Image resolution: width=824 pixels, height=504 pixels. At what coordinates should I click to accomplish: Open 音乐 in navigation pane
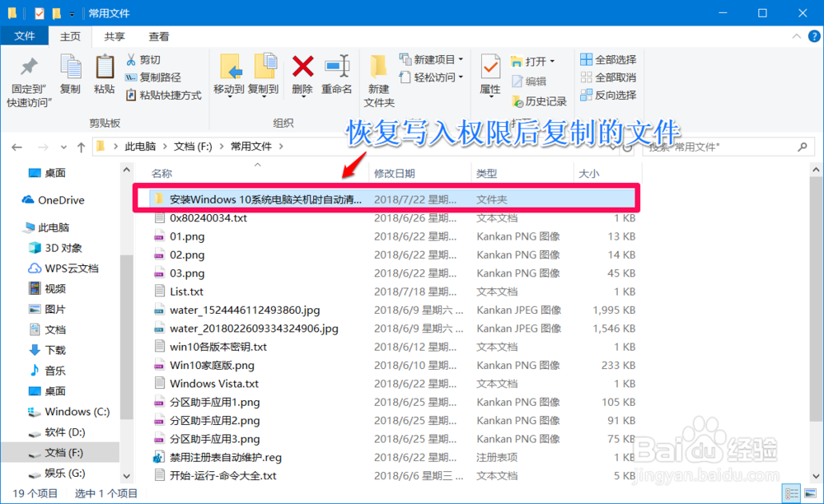click(47, 371)
